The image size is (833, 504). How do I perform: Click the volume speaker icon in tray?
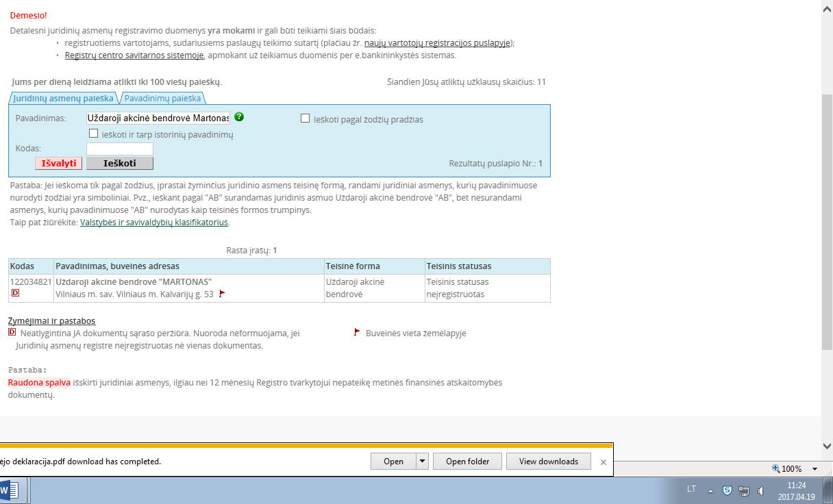click(760, 490)
